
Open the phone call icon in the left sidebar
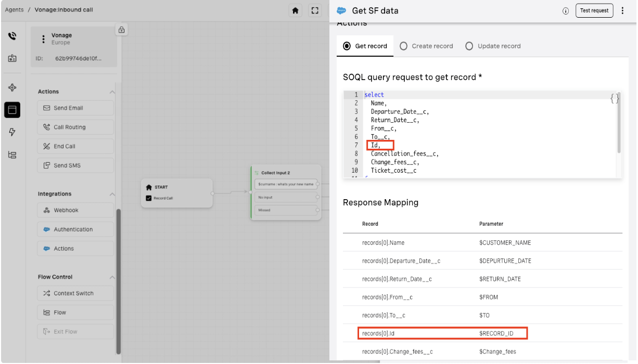12,36
